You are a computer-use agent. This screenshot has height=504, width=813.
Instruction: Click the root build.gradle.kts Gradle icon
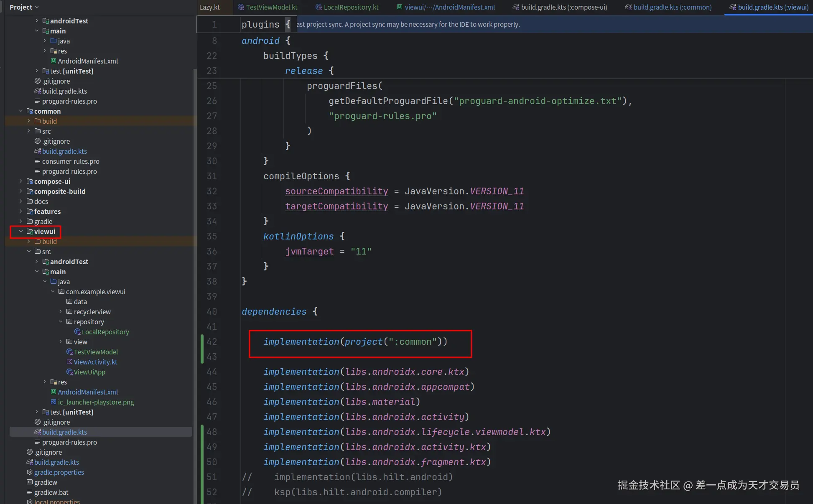30,462
